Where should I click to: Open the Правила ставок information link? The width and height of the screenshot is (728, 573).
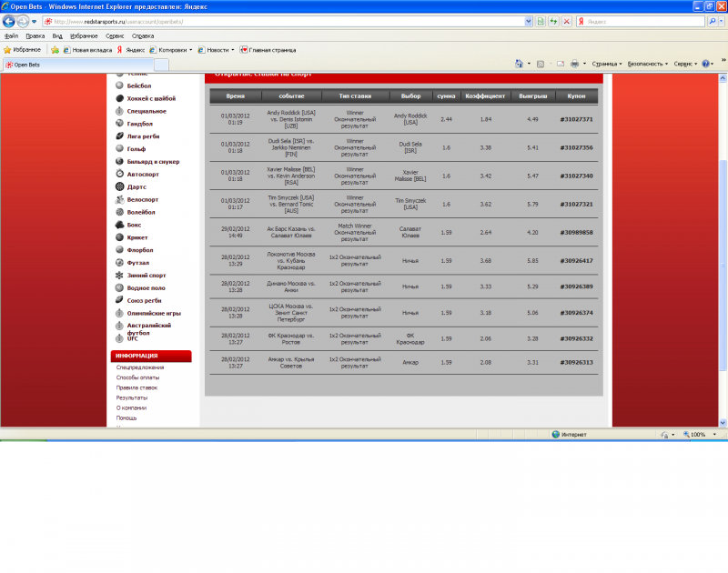[136, 387]
